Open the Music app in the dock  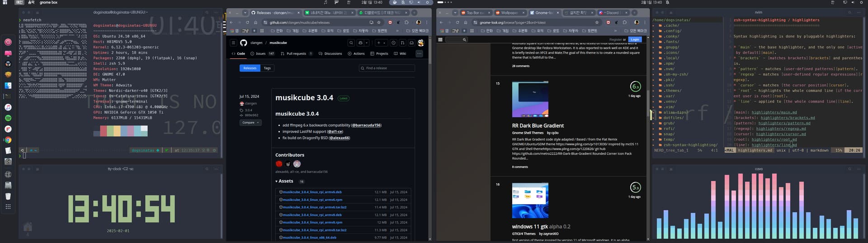tap(8, 107)
